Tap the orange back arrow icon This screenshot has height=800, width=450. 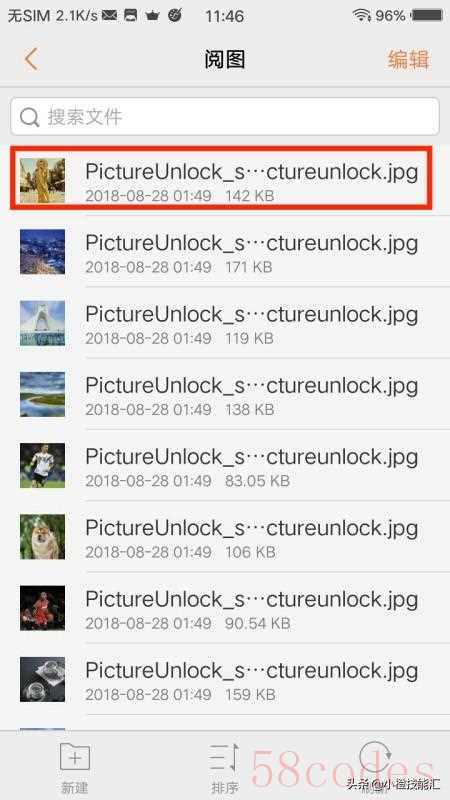tap(31, 59)
